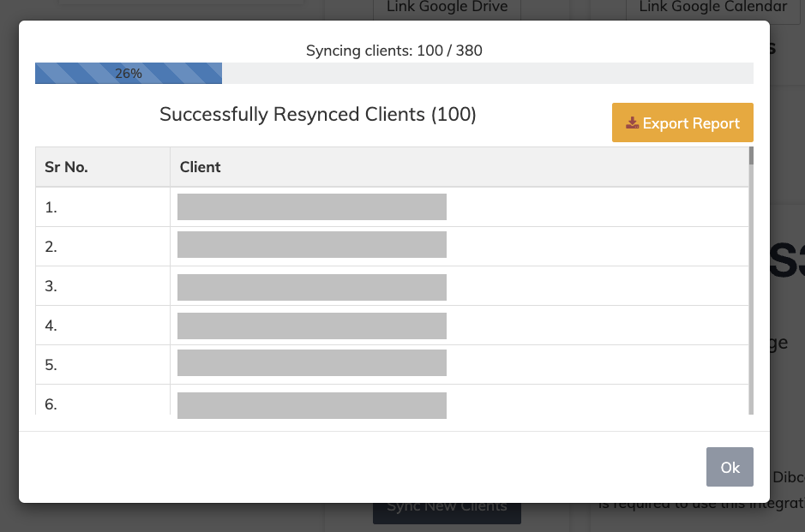The image size is (805, 532).
Task: Select the client name in row 5
Action: (311, 363)
